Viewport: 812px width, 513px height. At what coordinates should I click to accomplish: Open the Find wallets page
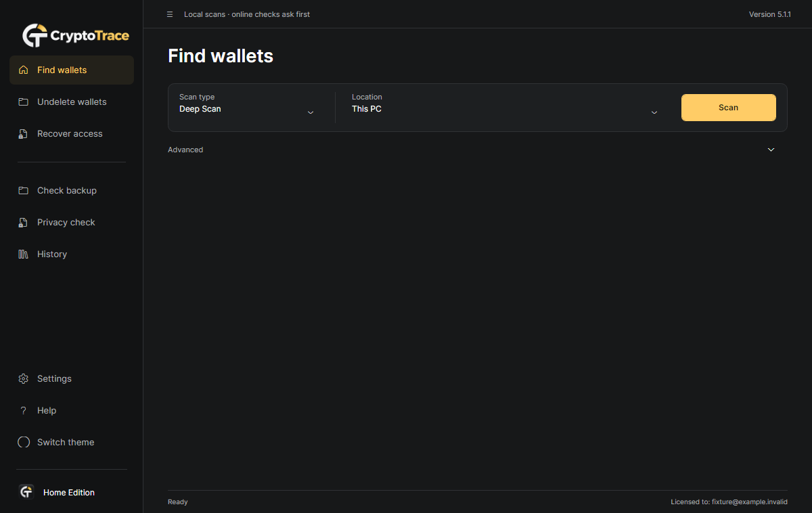[x=72, y=70]
